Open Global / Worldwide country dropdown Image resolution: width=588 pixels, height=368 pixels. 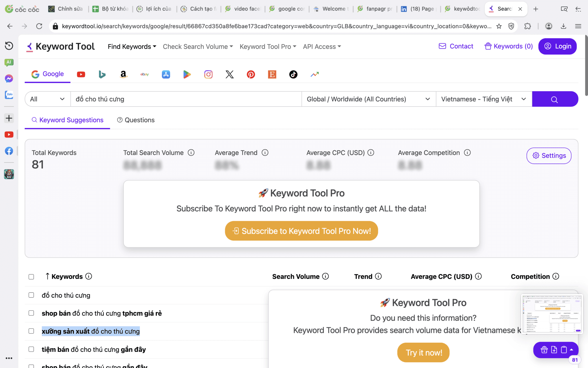coord(369,99)
